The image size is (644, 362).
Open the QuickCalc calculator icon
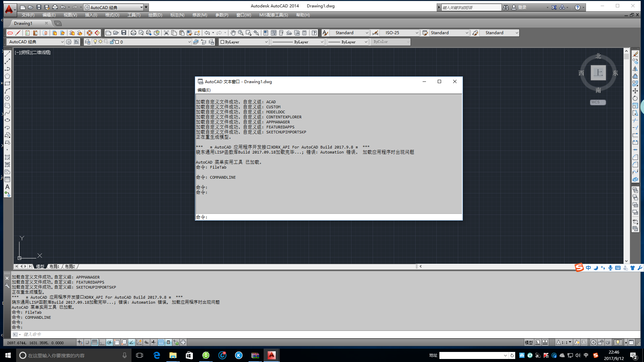pos(305,33)
